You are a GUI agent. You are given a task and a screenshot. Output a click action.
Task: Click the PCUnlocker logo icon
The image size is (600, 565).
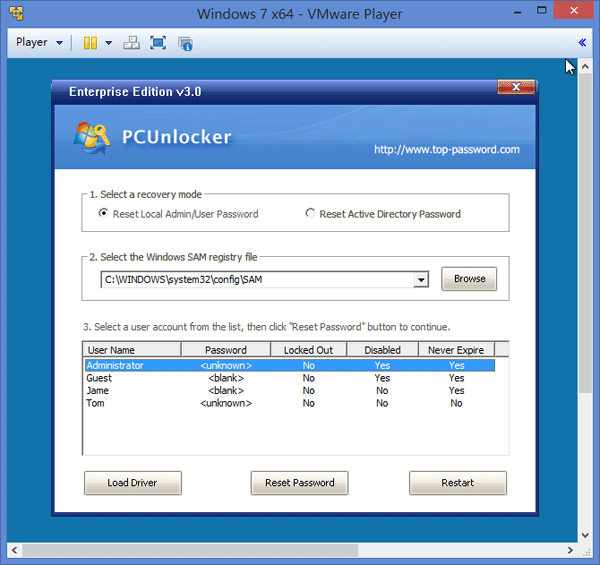point(92,138)
